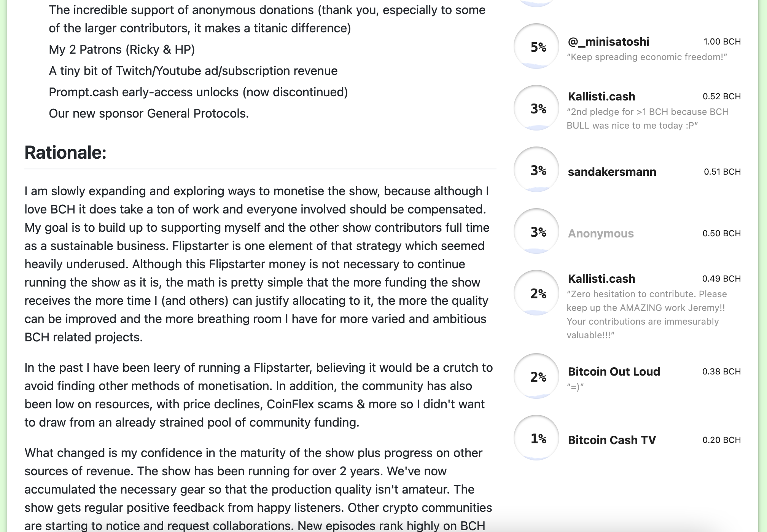Select the 3% badge for Anonymous contributor
Viewport: 767px width, 532px height.
click(x=536, y=231)
